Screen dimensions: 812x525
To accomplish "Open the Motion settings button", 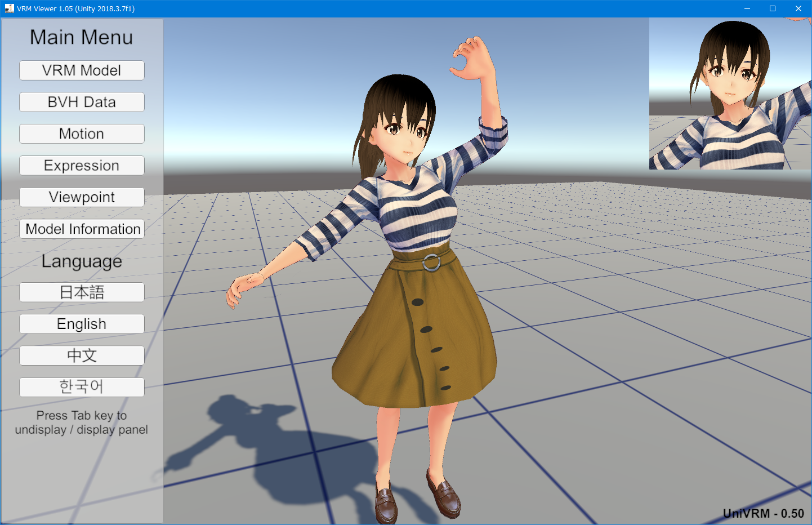I will point(82,134).
